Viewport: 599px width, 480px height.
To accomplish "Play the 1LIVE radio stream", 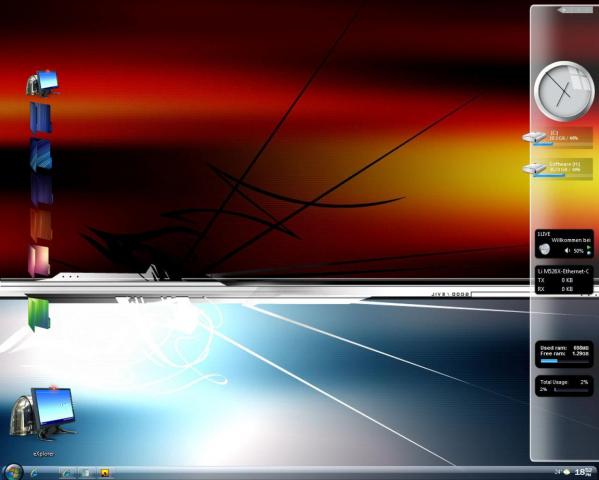I will pyautogui.click(x=588, y=247).
